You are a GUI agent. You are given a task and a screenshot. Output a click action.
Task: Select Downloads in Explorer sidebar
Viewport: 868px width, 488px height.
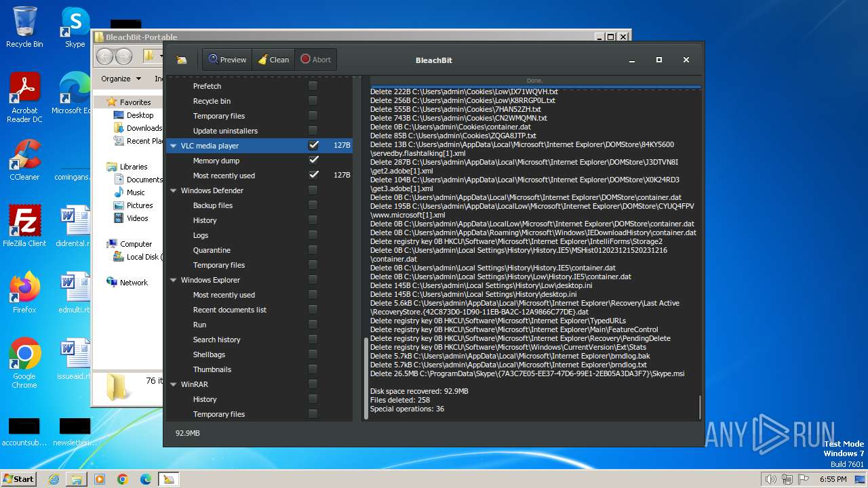[x=138, y=128]
